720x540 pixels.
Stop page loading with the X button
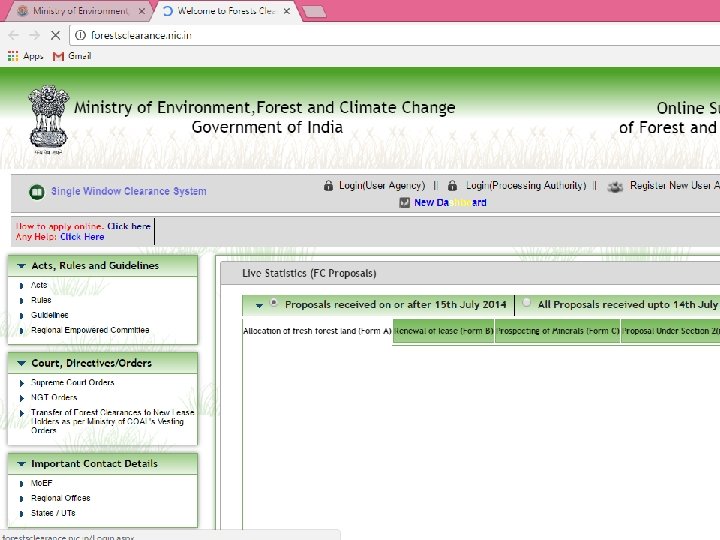pyautogui.click(x=56, y=35)
